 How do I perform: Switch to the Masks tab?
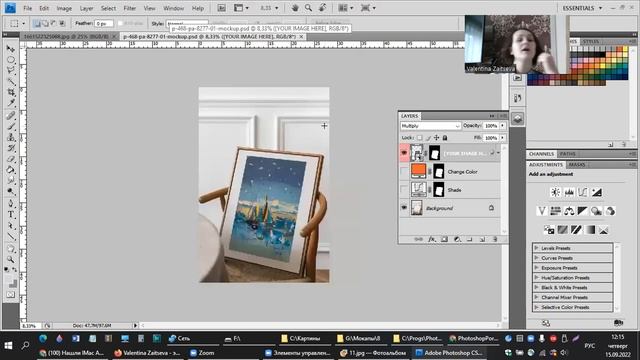click(x=577, y=164)
